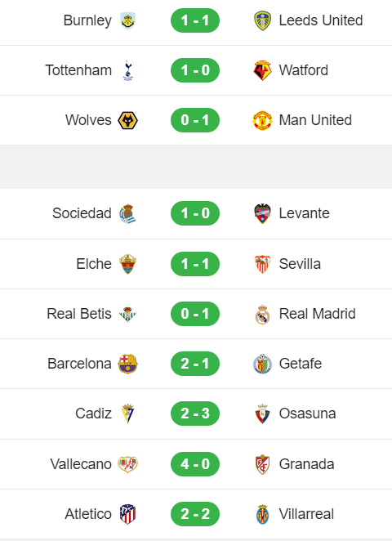This screenshot has width=392, height=541.
Task: Click the Real Madrid crest
Action: coord(262,314)
